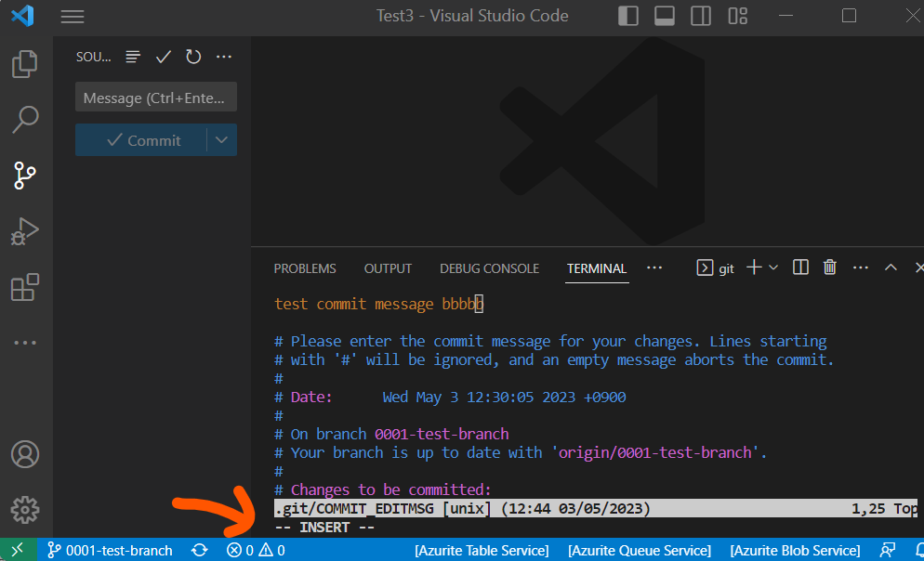Switch to the OUTPUT tab

click(x=388, y=268)
